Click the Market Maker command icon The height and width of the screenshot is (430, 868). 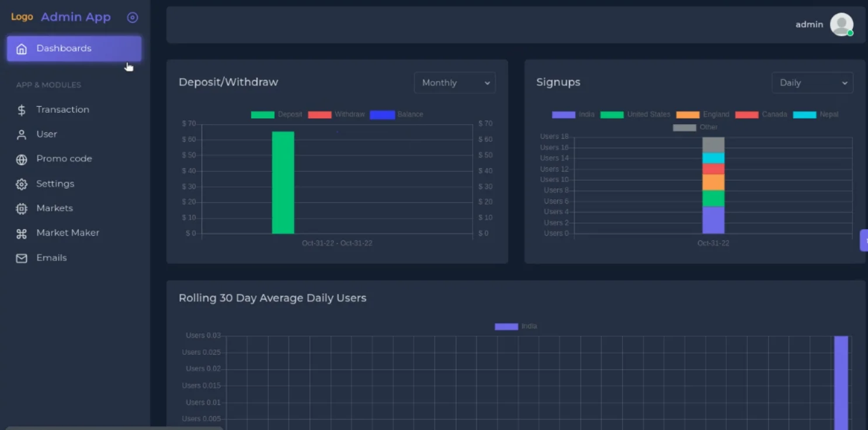pyautogui.click(x=22, y=233)
